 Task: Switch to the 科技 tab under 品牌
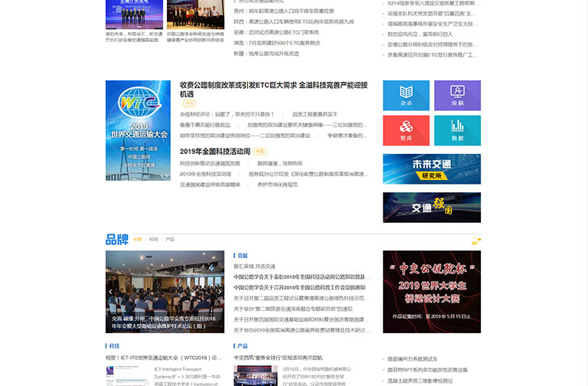pos(154,240)
